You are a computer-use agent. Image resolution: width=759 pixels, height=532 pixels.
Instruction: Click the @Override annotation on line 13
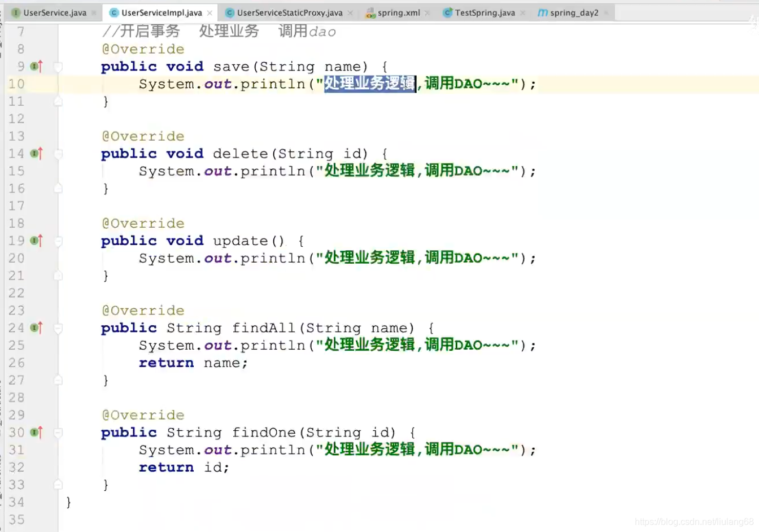pyautogui.click(x=143, y=136)
